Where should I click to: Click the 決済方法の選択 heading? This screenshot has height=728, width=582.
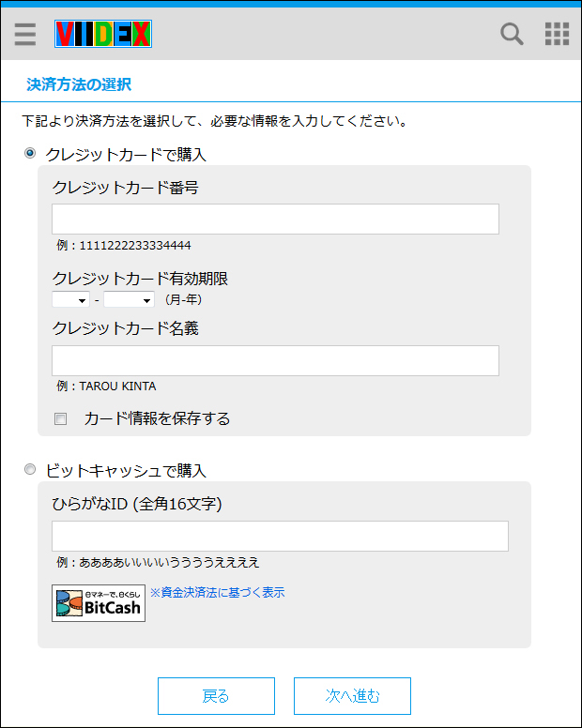[x=79, y=84]
